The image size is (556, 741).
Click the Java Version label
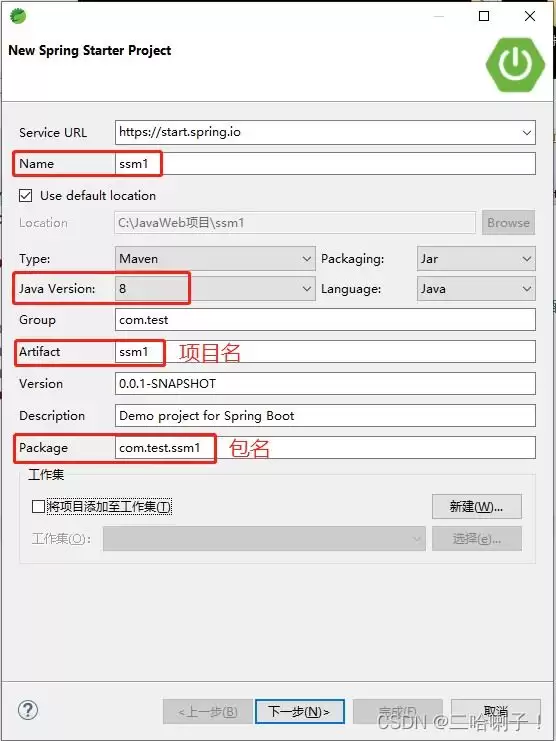click(x=57, y=288)
